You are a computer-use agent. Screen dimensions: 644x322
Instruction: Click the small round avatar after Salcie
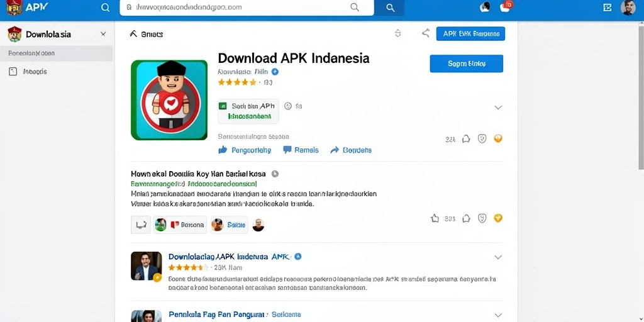point(258,225)
